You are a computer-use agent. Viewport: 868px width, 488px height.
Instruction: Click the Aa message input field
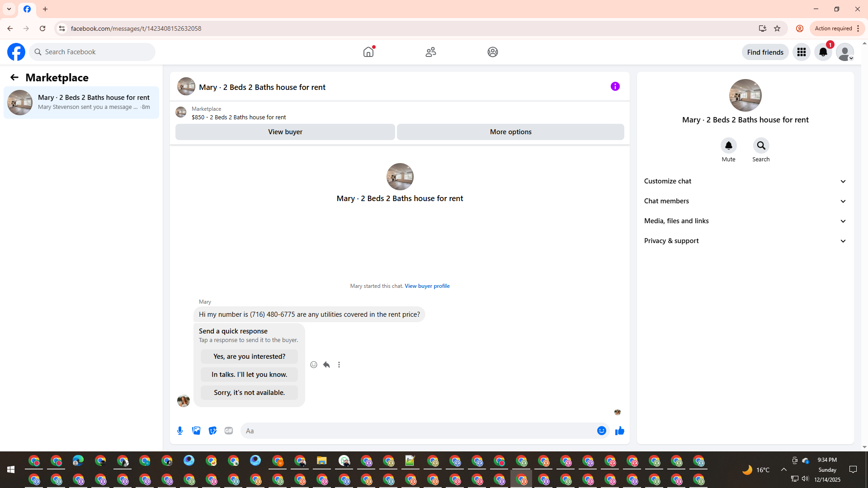pyautogui.click(x=416, y=431)
